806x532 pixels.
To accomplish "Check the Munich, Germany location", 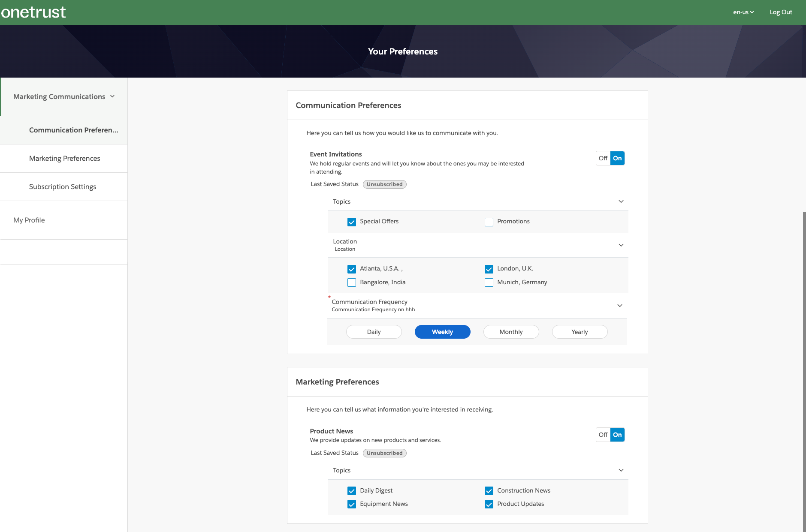I will tap(489, 282).
